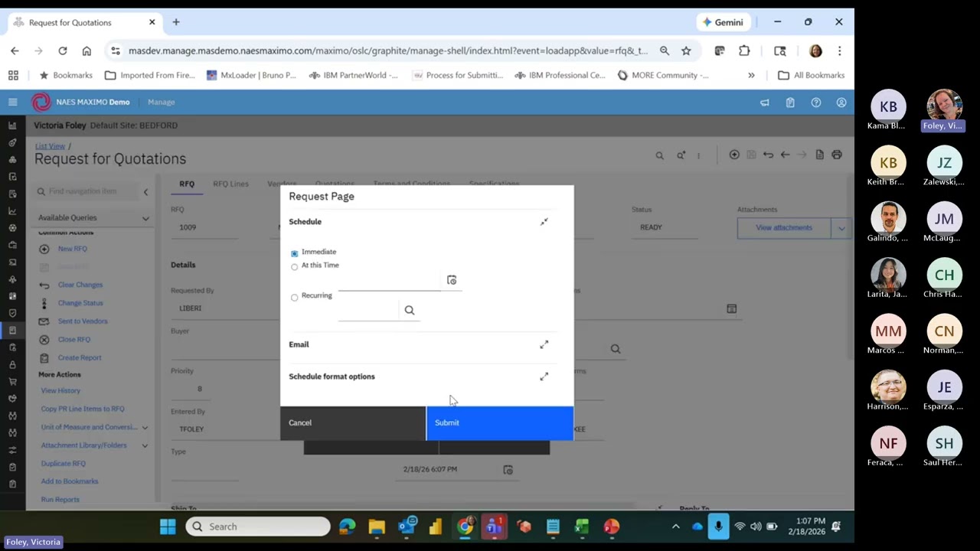Click the Submit button
Image resolution: width=980 pixels, height=551 pixels.
pyautogui.click(x=499, y=422)
